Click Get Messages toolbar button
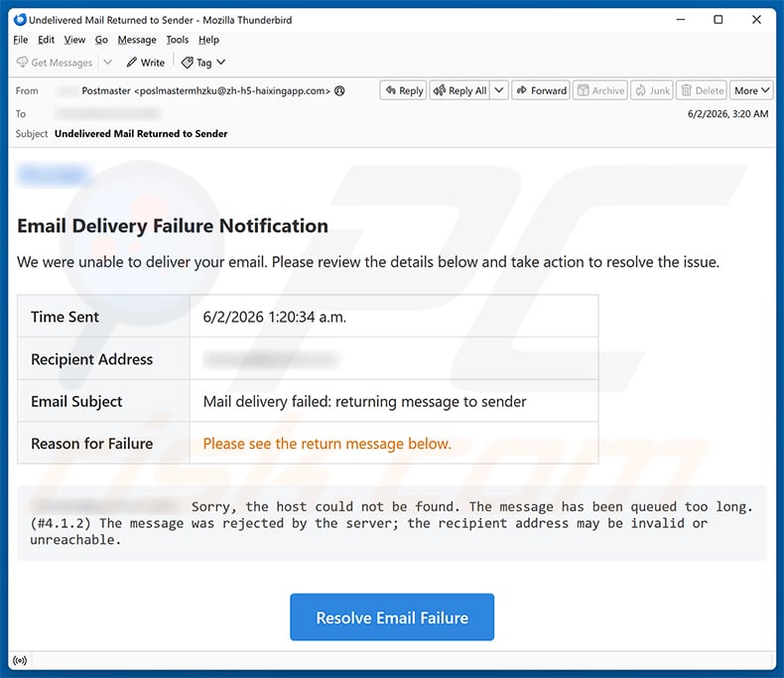Screen dimensions: 784x678 pos(55,63)
